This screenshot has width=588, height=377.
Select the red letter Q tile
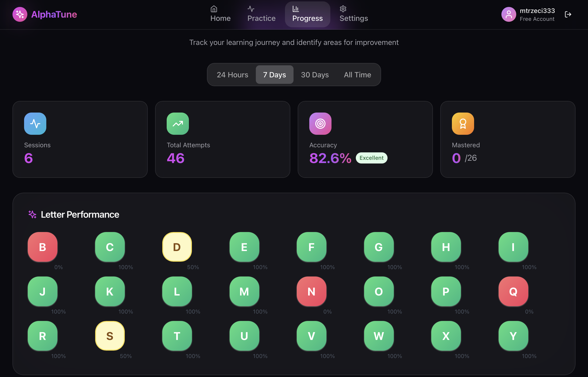point(513,291)
